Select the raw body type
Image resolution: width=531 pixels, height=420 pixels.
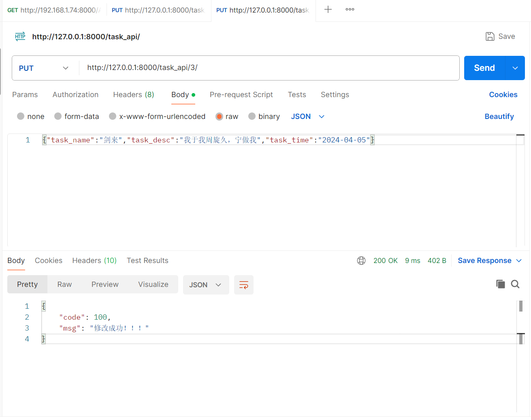click(x=219, y=116)
